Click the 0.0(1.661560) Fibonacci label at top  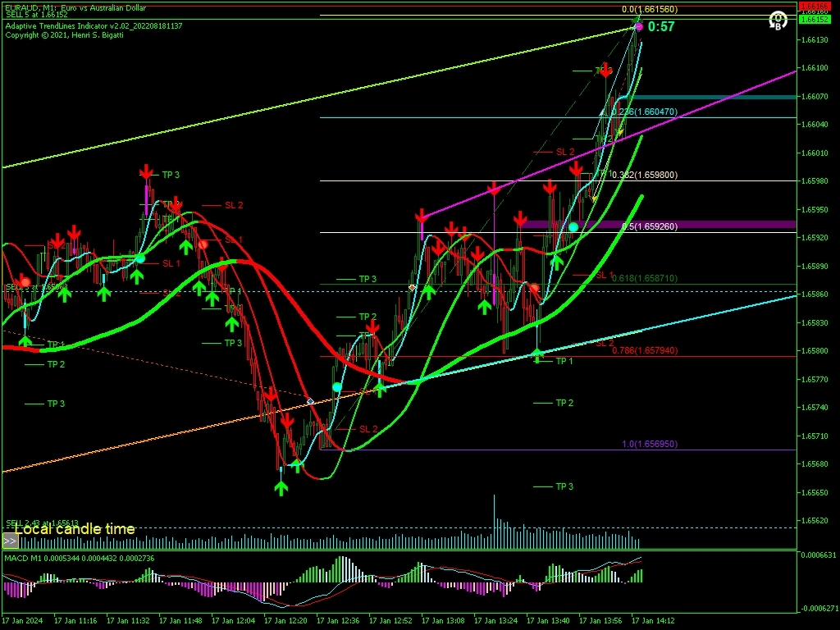point(650,9)
